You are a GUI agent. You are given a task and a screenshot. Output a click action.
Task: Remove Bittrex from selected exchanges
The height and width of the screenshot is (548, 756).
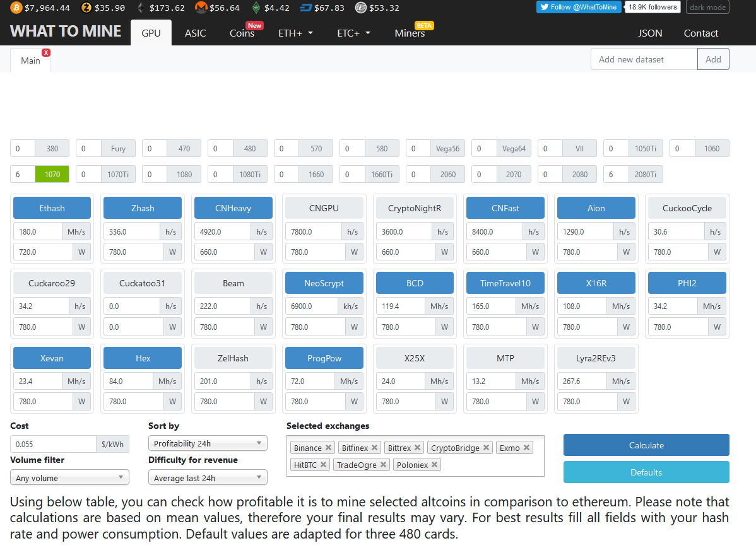tap(418, 448)
